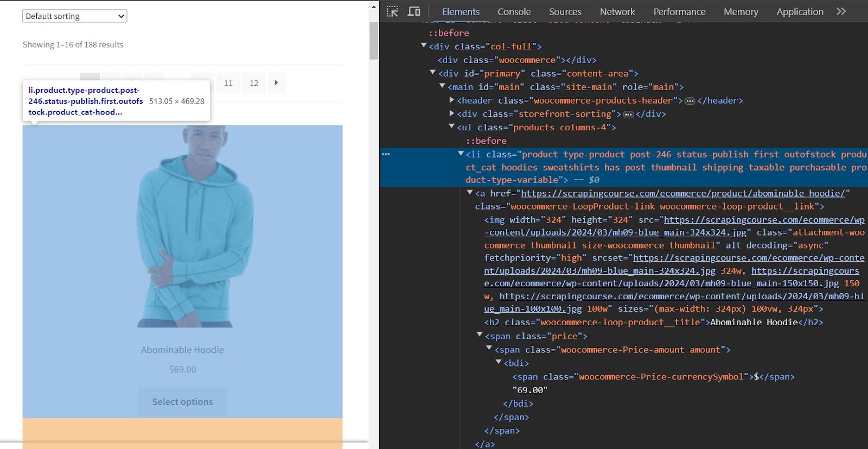Toggle the device toolbar icon
This screenshot has height=449, width=868.
[414, 11]
